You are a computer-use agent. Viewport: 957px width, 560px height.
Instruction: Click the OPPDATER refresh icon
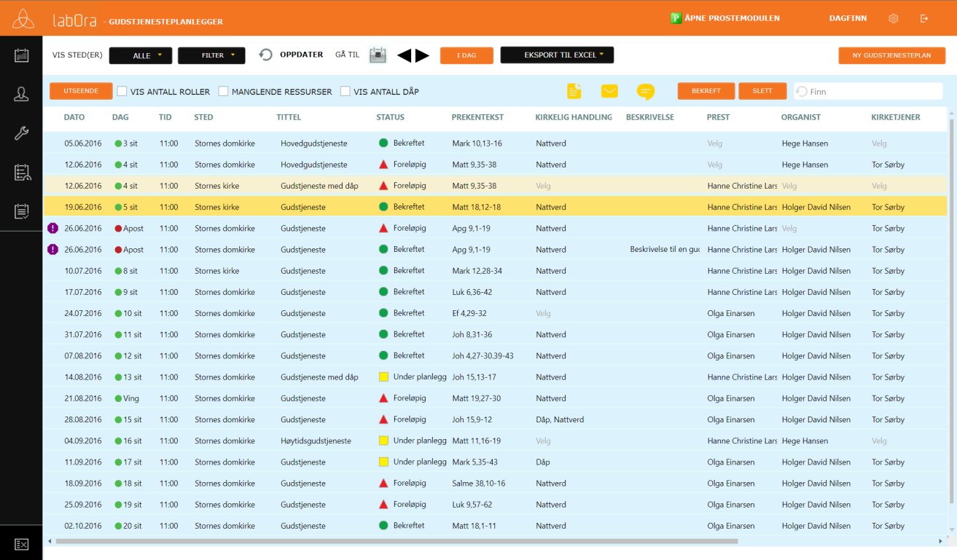click(x=266, y=55)
